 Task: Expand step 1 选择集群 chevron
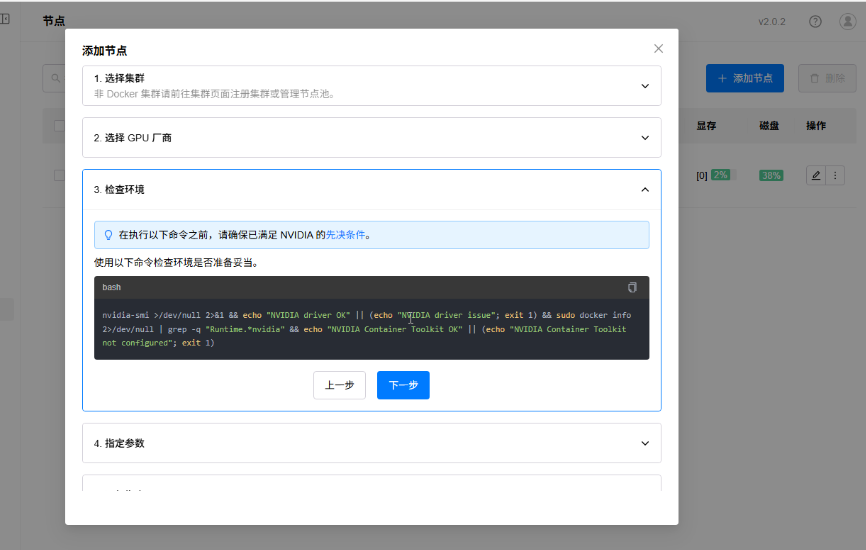(645, 86)
